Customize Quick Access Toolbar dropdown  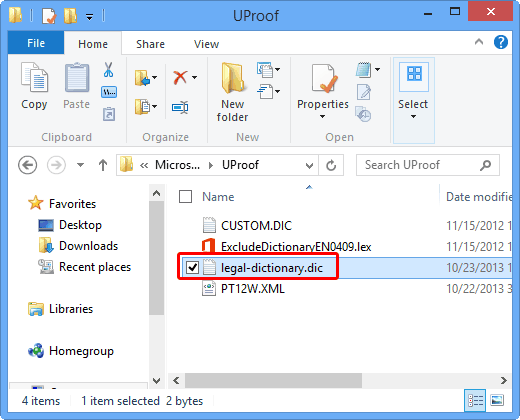point(89,16)
